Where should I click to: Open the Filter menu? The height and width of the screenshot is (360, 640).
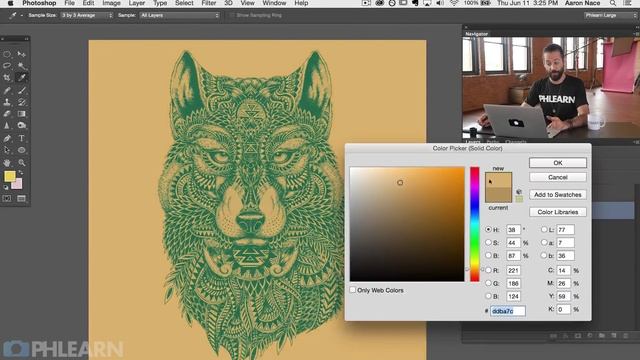pos(209,3)
